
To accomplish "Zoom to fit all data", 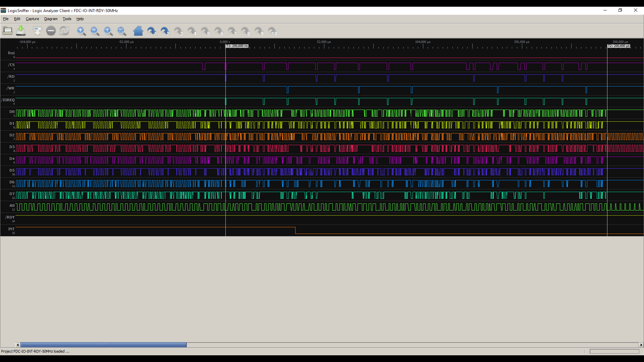I will (121, 31).
